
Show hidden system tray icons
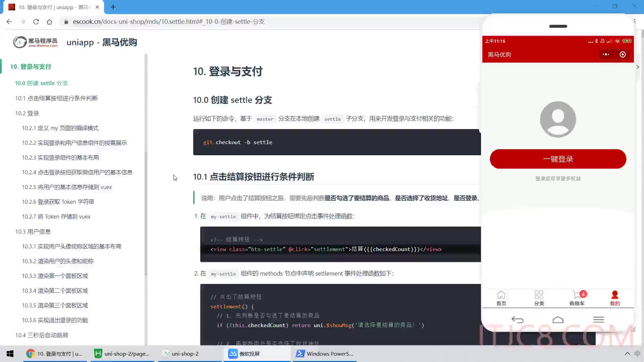(x=627, y=354)
